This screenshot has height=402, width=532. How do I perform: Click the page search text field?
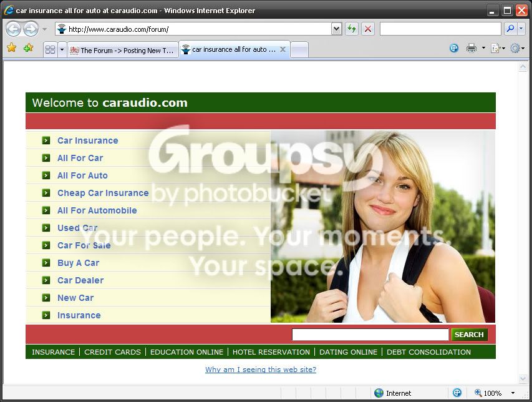click(x=370, y=335)
